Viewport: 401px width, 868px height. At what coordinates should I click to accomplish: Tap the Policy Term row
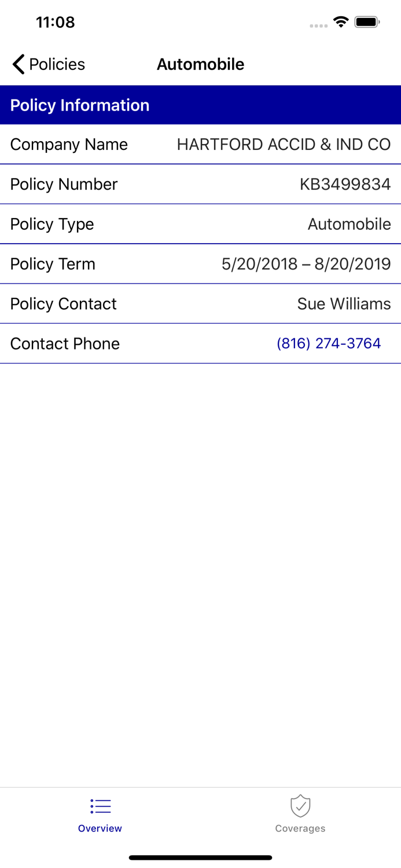[x=200, y=264]
